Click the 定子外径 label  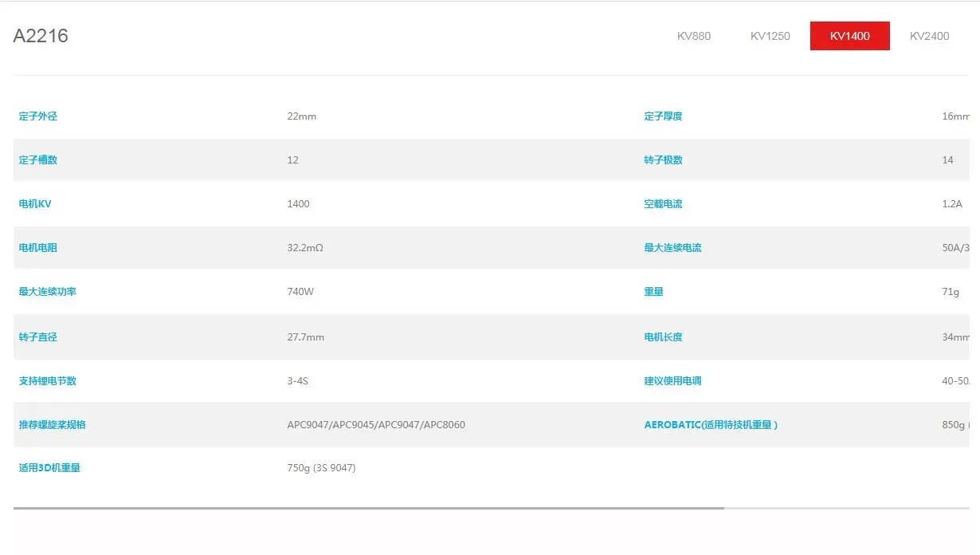(38, 116)
